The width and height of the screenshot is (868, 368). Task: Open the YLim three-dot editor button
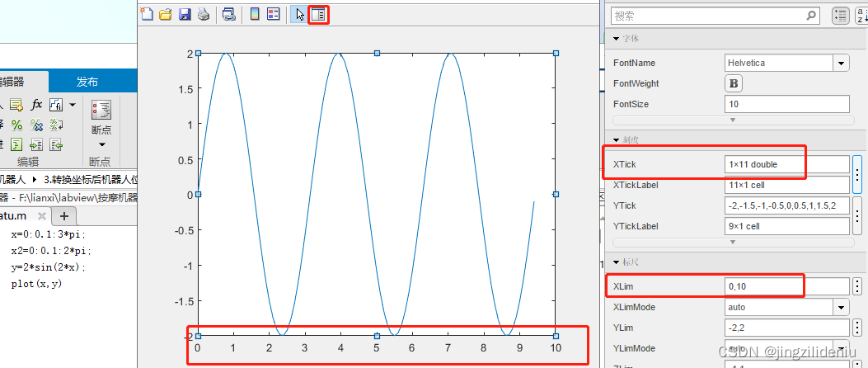click(x=857, y=328)
